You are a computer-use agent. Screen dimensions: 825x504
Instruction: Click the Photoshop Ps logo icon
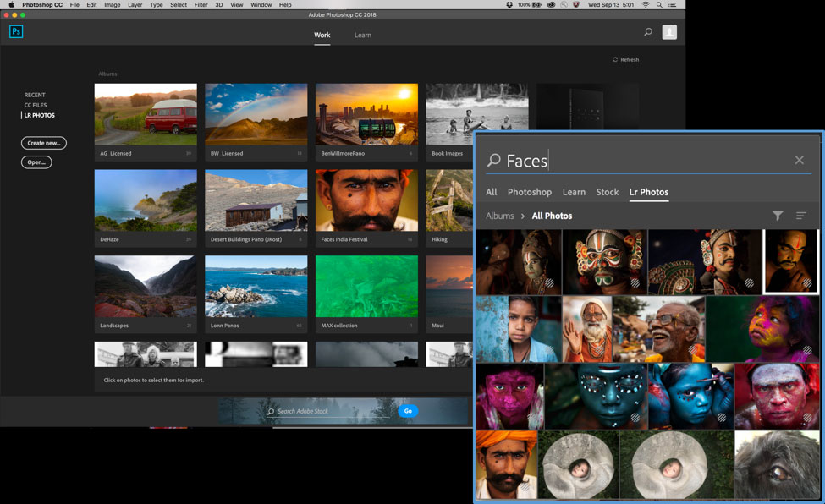click(16, 31)
